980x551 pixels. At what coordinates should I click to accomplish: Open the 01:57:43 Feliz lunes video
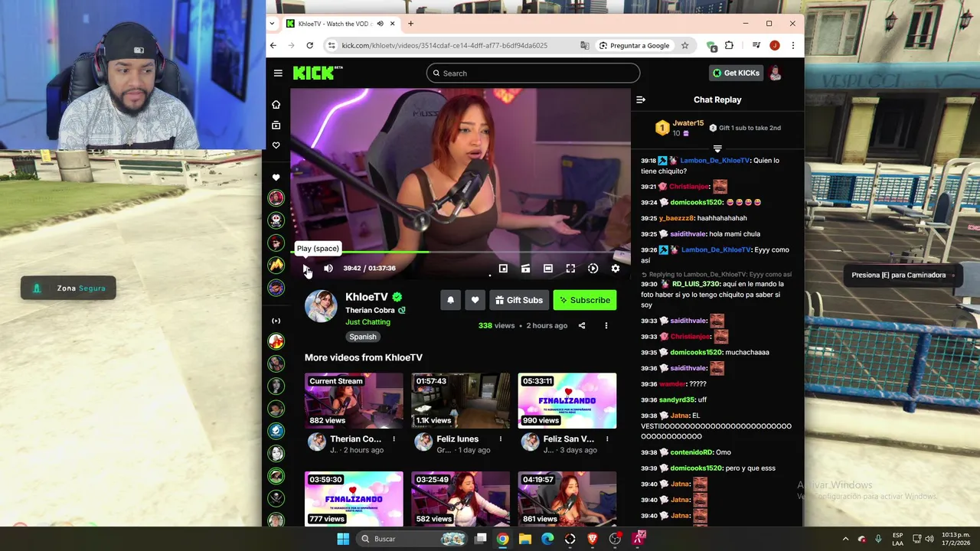point(460,400)
